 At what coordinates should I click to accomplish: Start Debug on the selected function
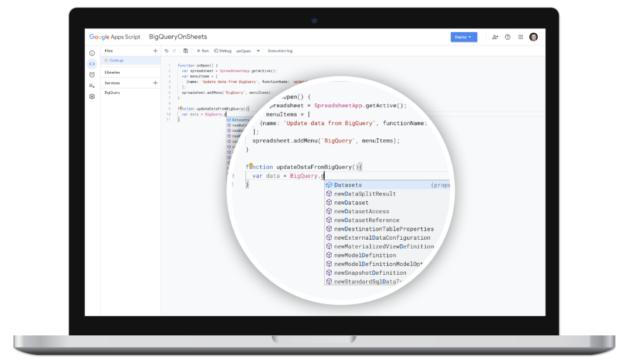coord(223,51)
